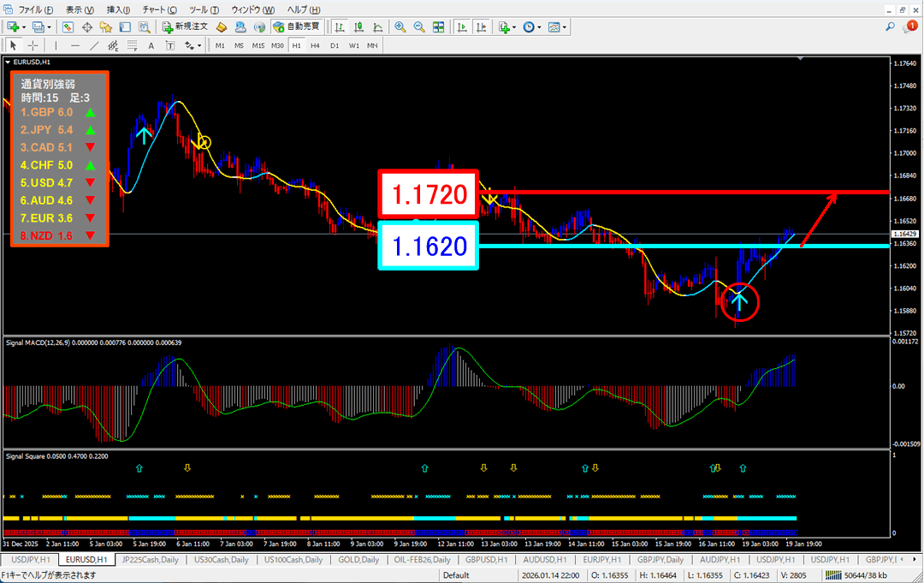Toggle chart auto scroll
This screenshot has height=583, width=924.
coord(463,27)
